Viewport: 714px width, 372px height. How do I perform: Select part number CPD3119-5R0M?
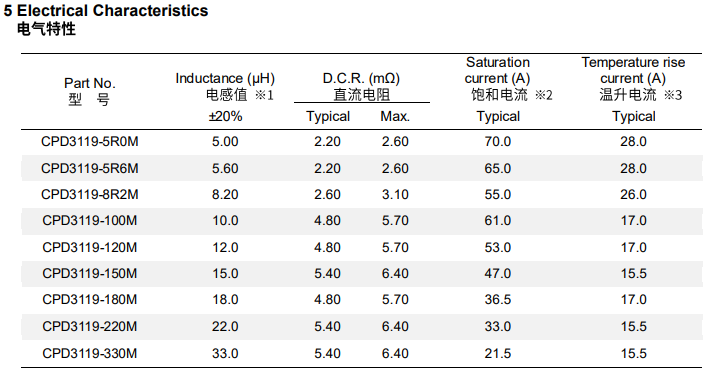(x=90, y=142)
